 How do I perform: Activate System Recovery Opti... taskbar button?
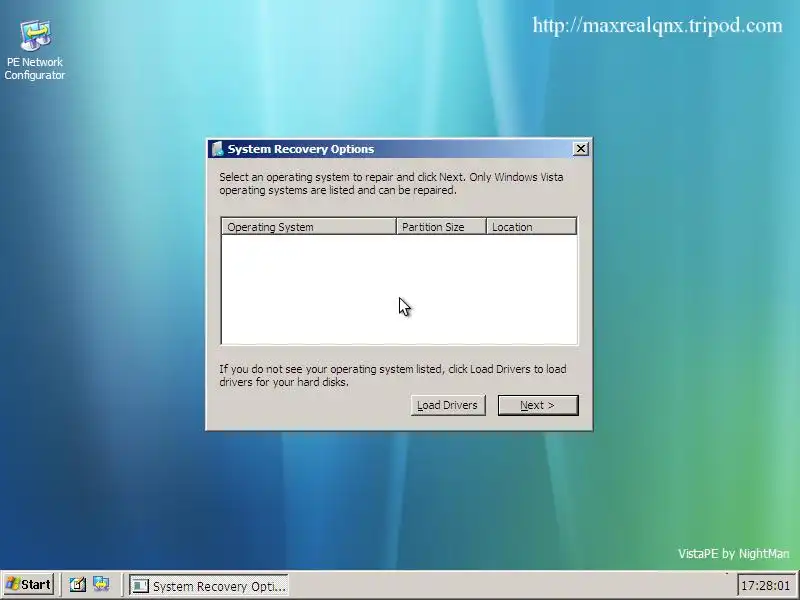pos(208,586)
